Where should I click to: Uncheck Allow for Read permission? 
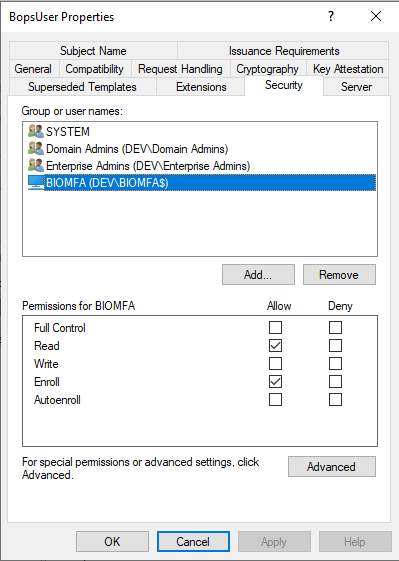click(x=275, y=346)
